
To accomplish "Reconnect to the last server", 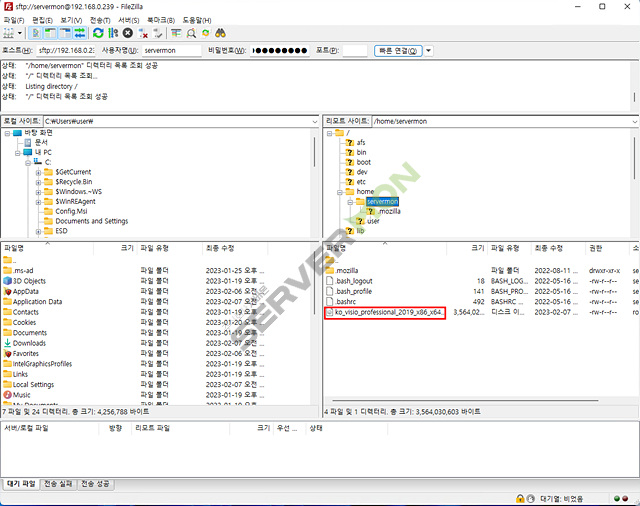I will 158,33.
